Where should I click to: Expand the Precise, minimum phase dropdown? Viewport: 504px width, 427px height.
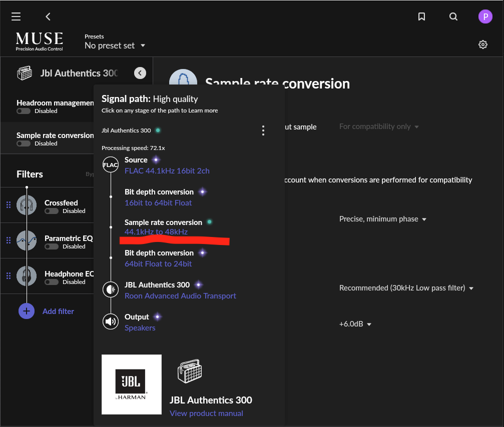tap(383, 219)
